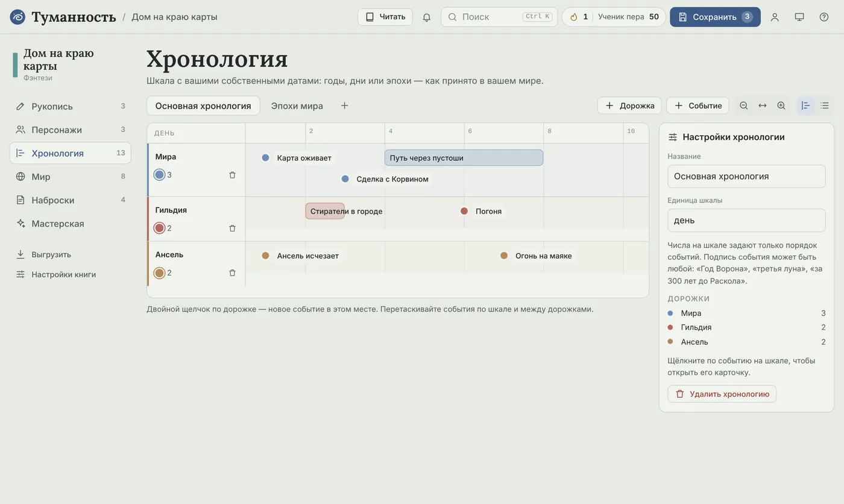Open the user profile icon
The image size is (844, 504).
pos(775,17)
